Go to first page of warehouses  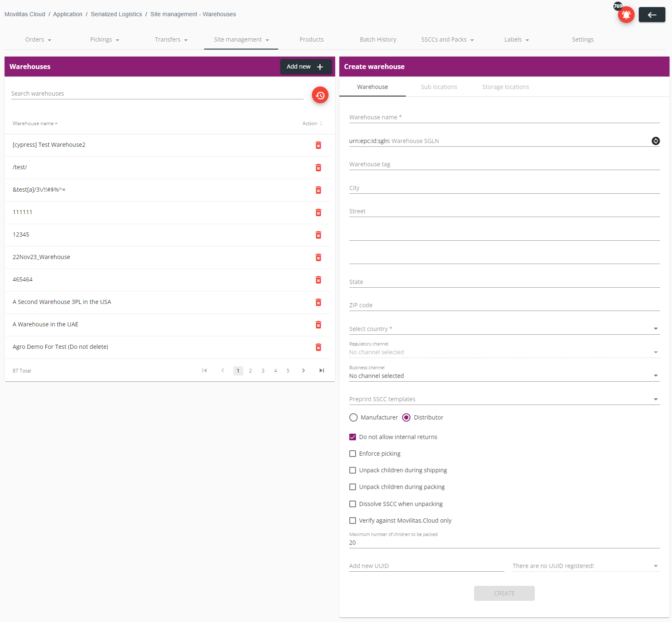coord(205,370)
